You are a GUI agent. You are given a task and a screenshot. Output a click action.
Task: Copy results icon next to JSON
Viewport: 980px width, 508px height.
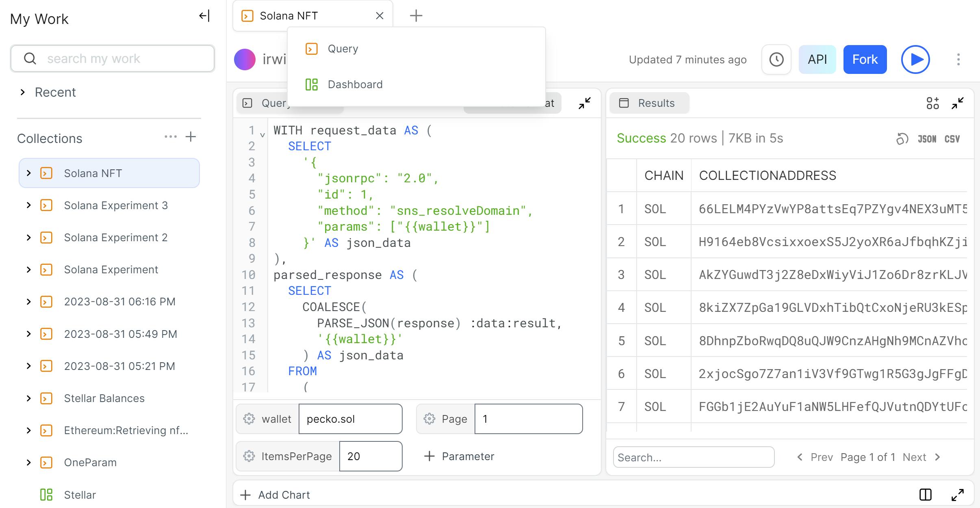click(902, 139)
